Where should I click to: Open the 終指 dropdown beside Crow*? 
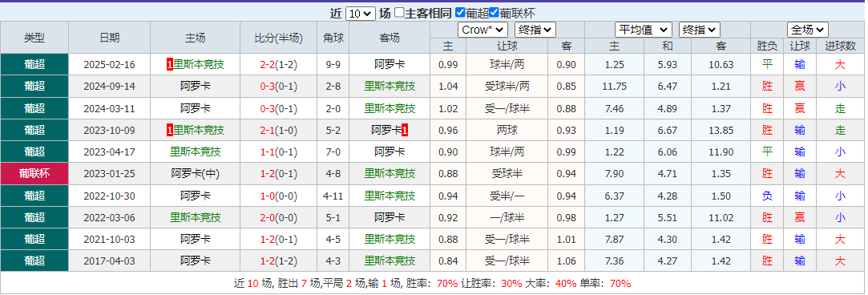535,30
